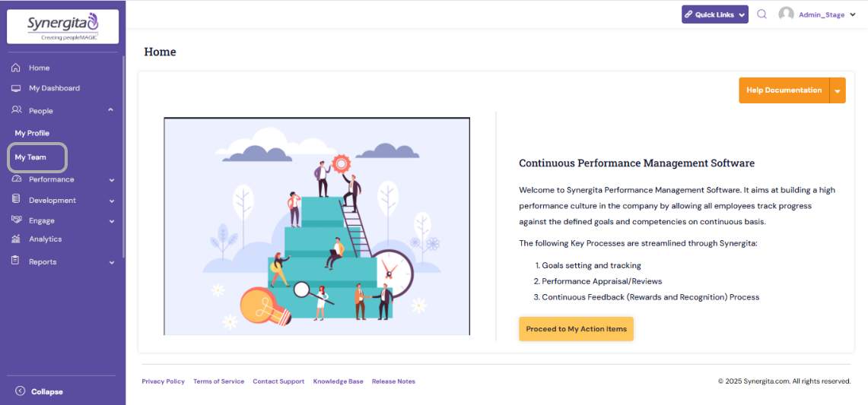Click the Synergita logo
868x405 pixels.
tap(62, 27)
